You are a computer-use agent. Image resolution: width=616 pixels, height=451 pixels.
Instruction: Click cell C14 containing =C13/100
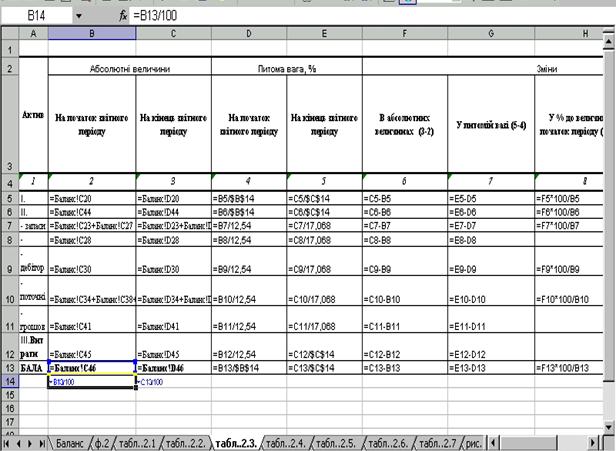pyautogui.click(x=173, y=381)
